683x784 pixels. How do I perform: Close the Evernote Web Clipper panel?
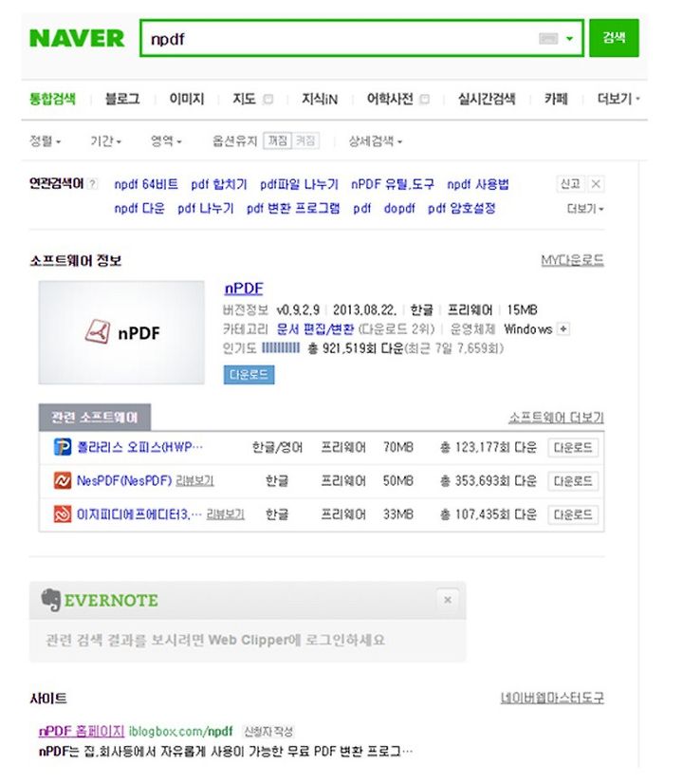point(448,600)
